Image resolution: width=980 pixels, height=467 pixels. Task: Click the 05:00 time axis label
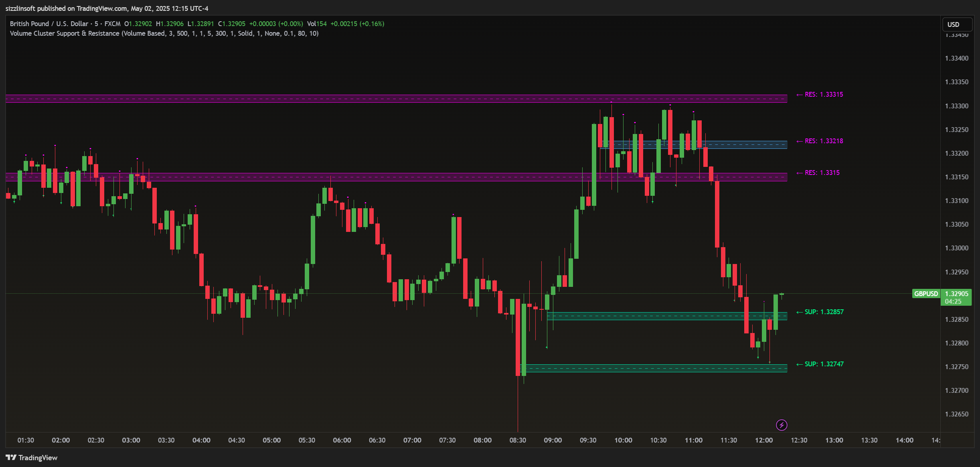pyautogui.click(x=271, y=440)
